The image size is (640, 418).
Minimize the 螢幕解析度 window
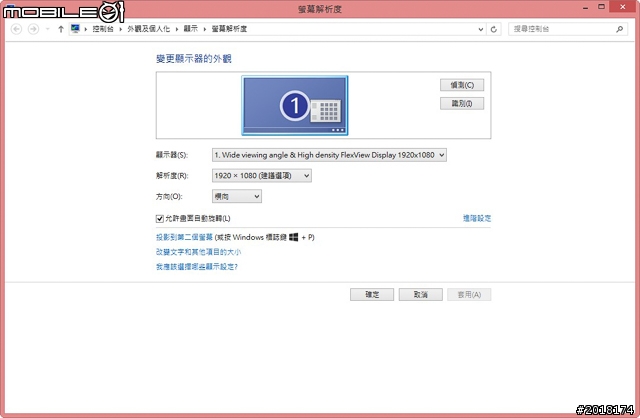click(586, 7)
